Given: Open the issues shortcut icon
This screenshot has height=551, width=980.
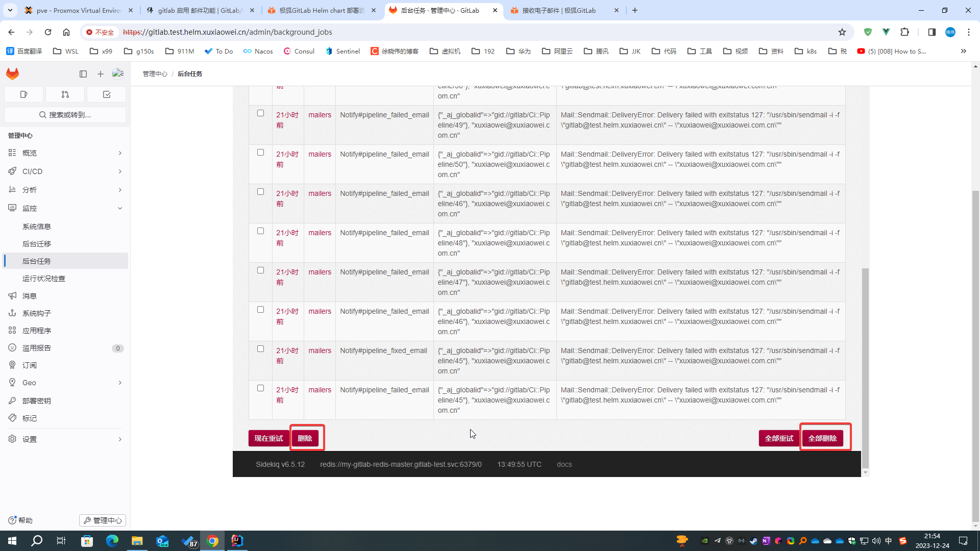Looking at the screenshot, I should [x=23, y=94].
